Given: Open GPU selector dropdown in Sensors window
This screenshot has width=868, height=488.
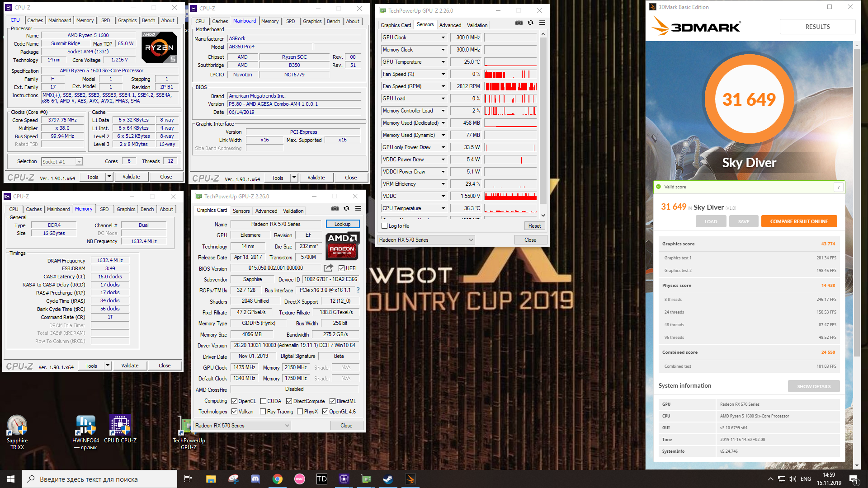Looking at the screenshot, I should [426, 240].
